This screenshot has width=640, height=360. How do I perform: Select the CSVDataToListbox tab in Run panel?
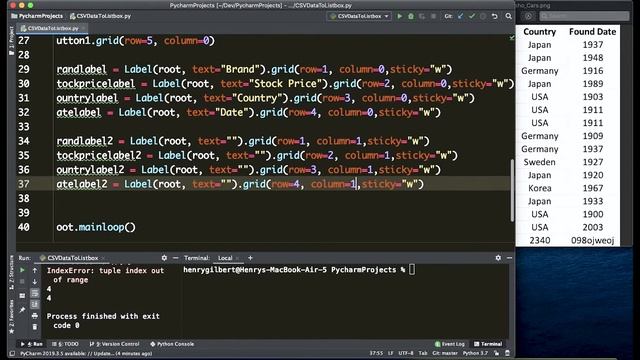(x=73, y=258)
